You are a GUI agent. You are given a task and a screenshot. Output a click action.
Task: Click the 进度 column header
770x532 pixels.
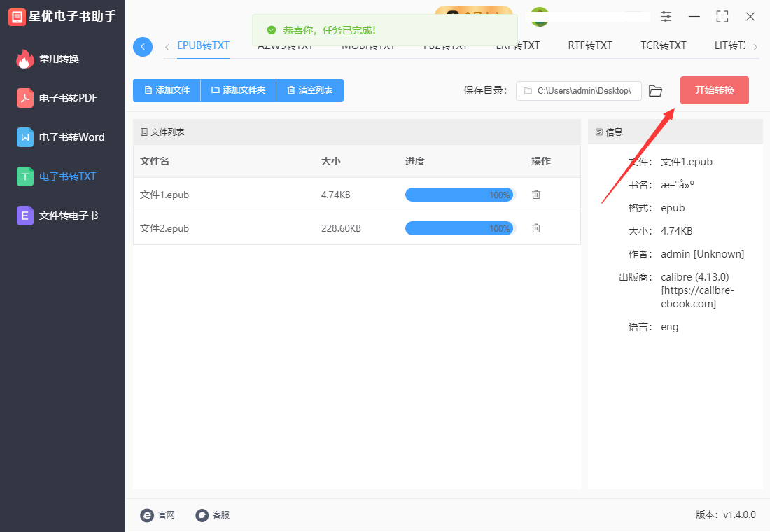tap(415, 161)
